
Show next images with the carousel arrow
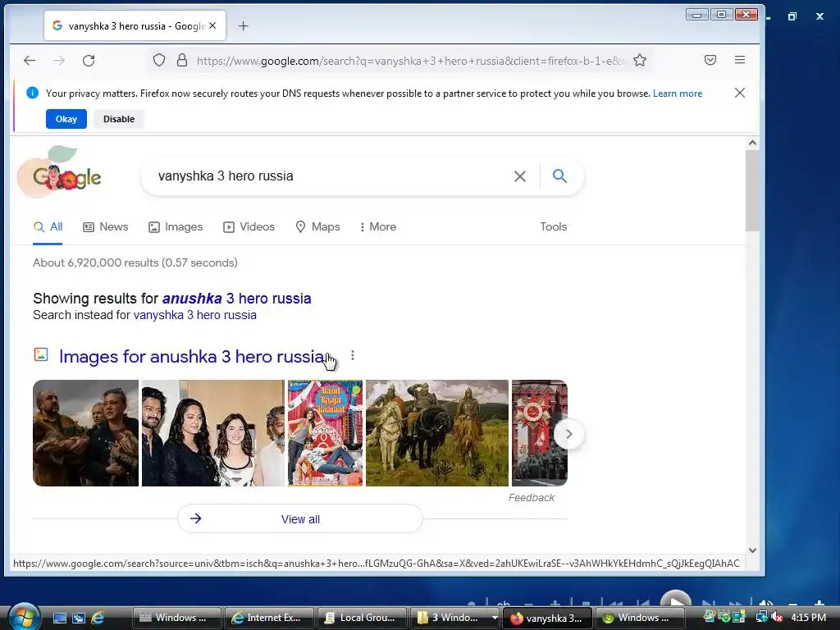click(569, 434)
